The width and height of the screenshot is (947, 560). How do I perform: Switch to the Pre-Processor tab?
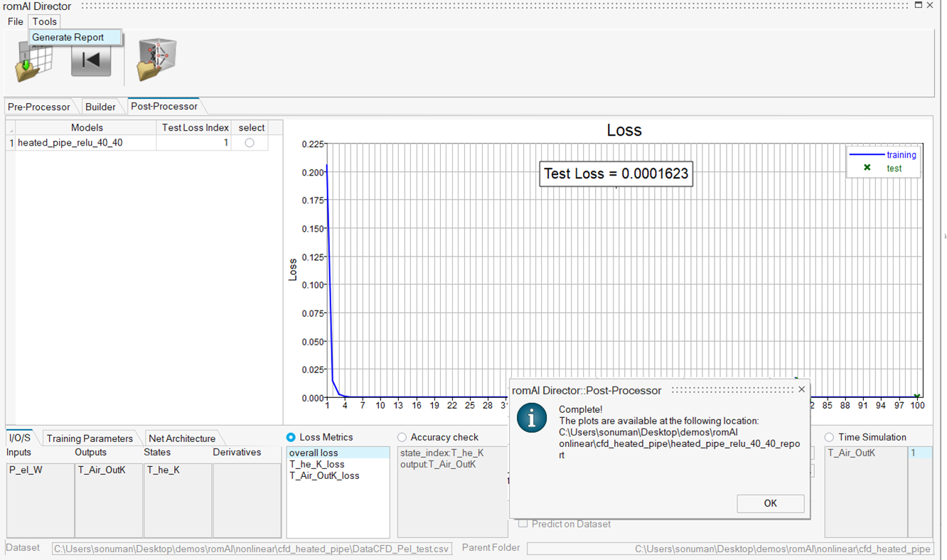point(39,107)
